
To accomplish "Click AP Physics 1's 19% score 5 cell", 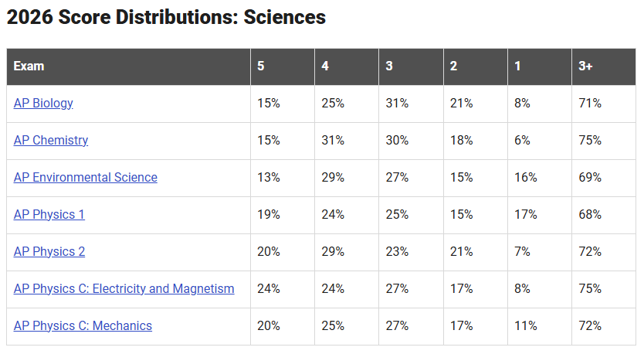I will click(x=283, y=215).
